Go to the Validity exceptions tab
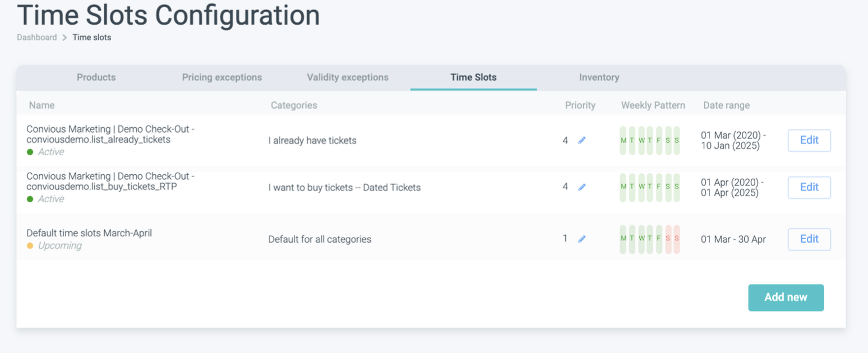Viewport: 868px width, 353px height. 348,77
